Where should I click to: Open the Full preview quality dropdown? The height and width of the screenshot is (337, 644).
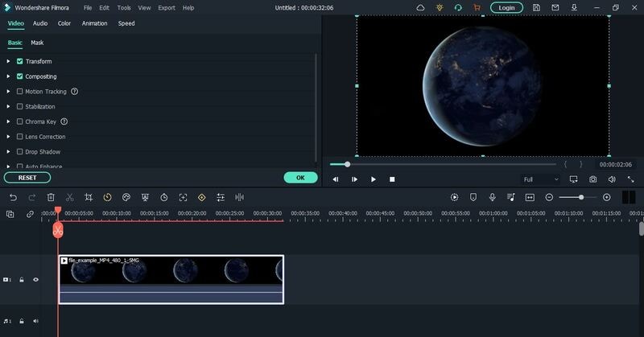540,179
